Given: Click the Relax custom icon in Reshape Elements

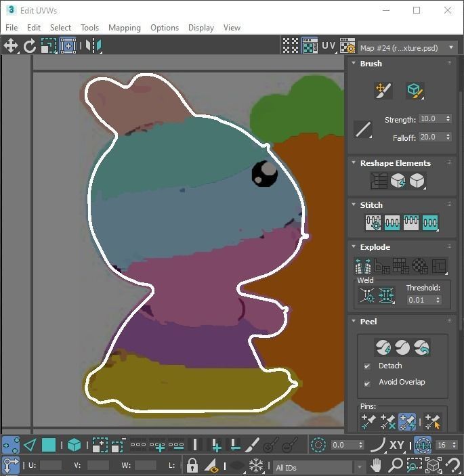Looking at the screenshot, I should pos(417,181).
